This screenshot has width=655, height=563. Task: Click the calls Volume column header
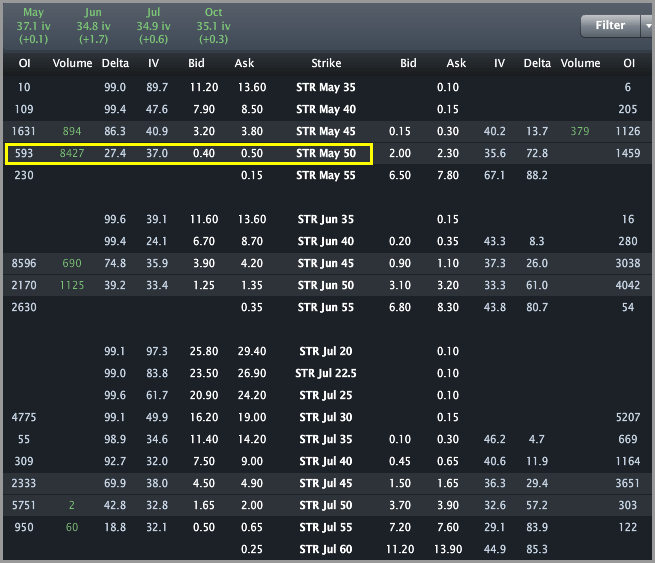click(72, 63)
